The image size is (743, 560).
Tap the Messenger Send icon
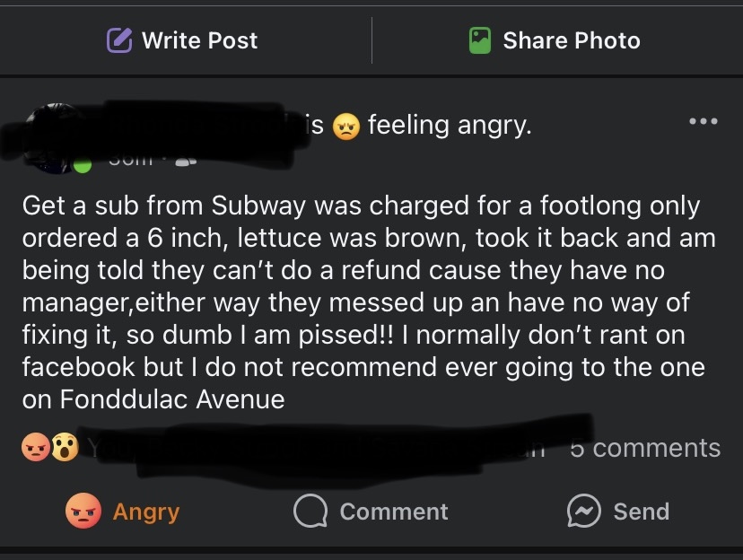[583, 512]
